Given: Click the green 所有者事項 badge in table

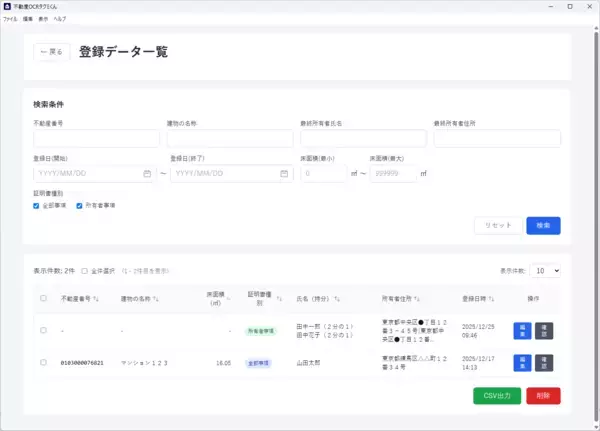Looking at the screenshot, I should pyautogui.click(x=261, y=331).
